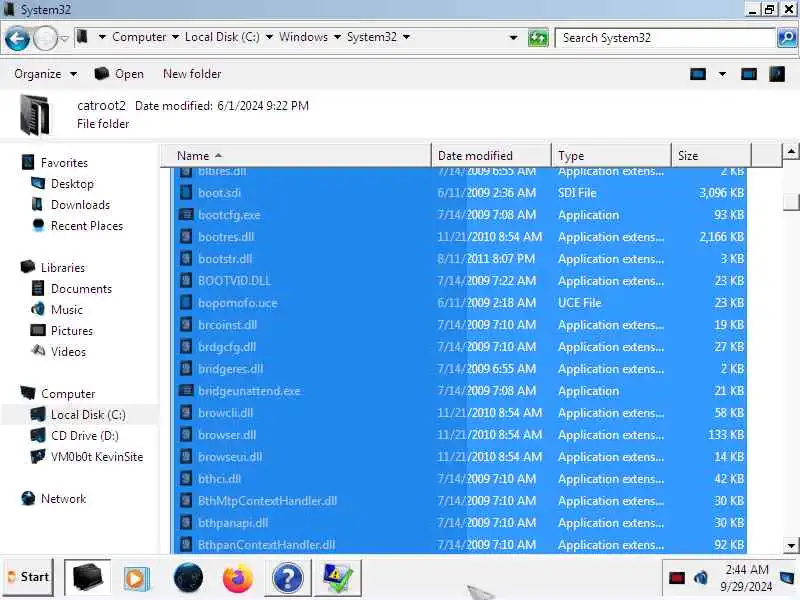Select Videos library

tap(68, 352)
